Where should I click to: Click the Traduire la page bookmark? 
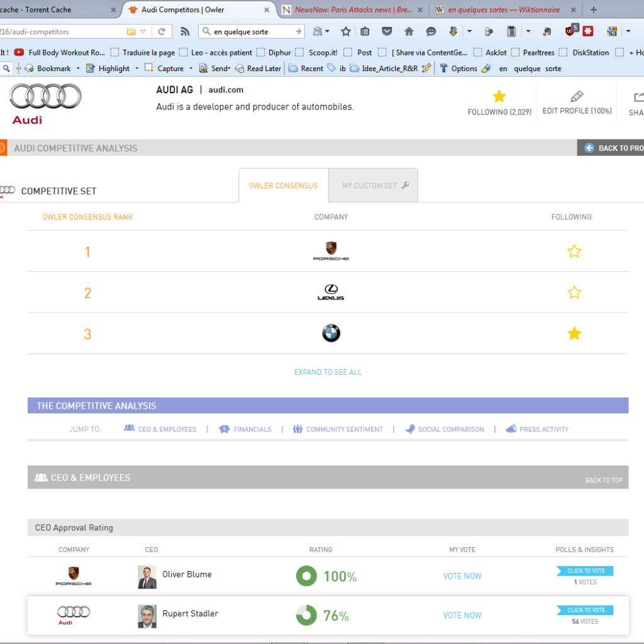coord(143,53)
